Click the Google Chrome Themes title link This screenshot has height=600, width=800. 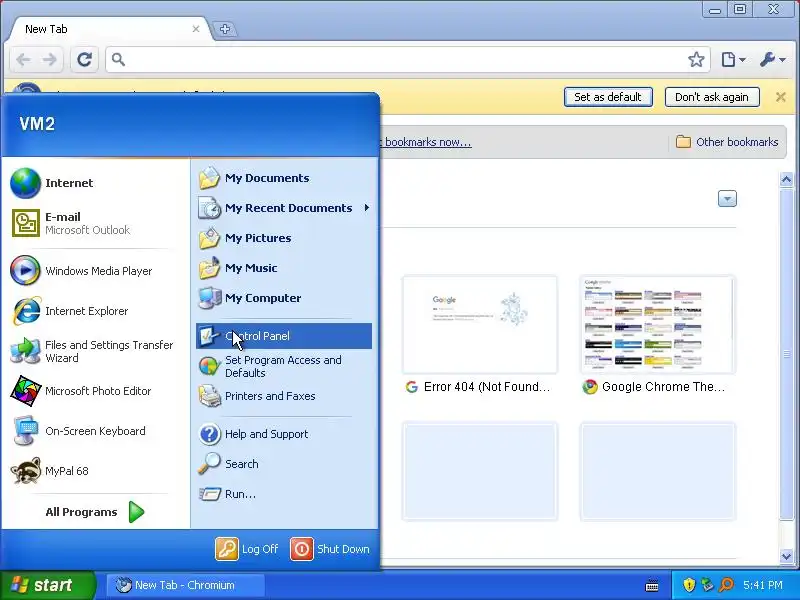(x=663, y=387)
